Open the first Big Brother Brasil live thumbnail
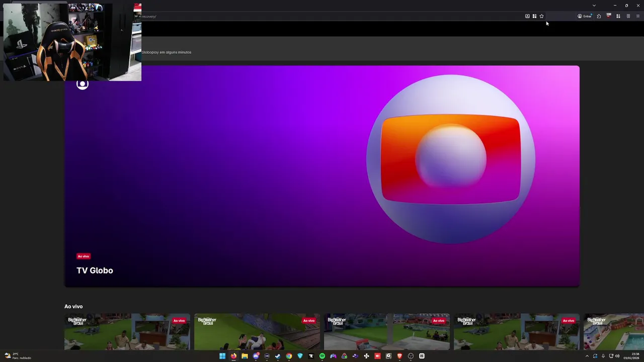 click(x=127, y=332)
